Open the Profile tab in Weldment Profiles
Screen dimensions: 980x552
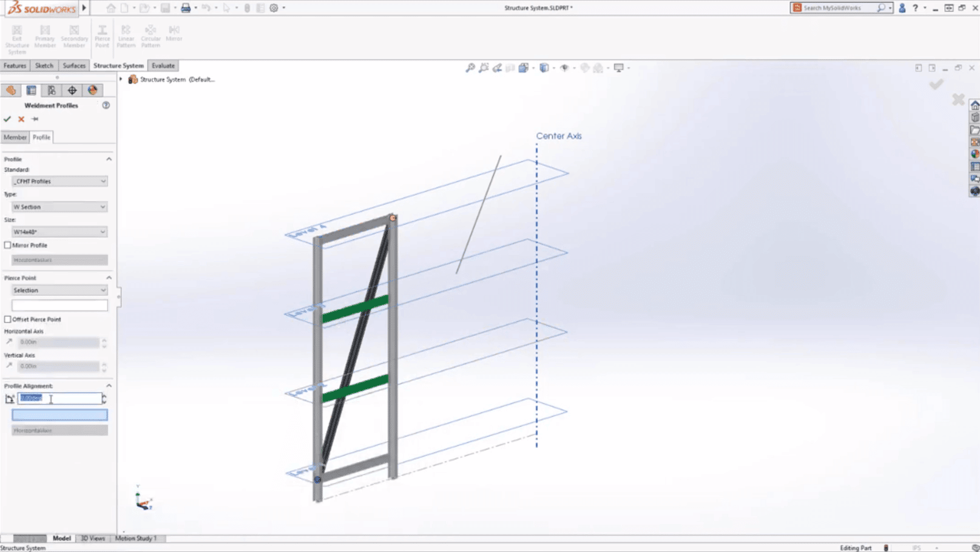point(42,137)
